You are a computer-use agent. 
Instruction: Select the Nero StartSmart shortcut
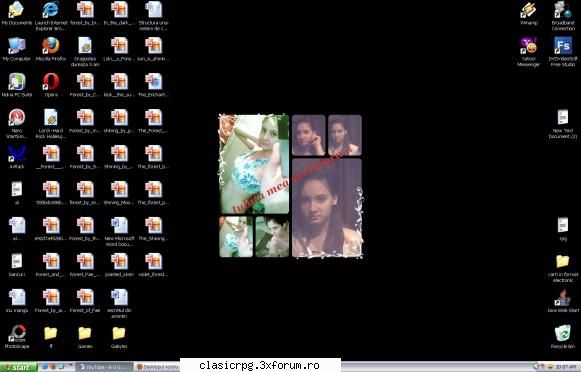pos(16,124)
